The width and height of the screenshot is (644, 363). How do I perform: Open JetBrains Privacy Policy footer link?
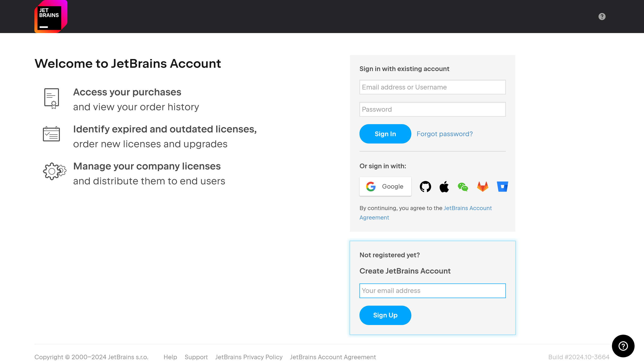coord(249,357)
